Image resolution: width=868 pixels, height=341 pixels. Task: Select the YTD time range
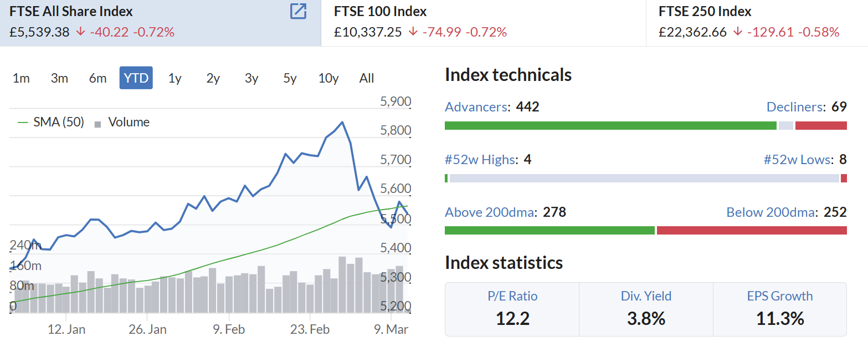coord(136,78)
